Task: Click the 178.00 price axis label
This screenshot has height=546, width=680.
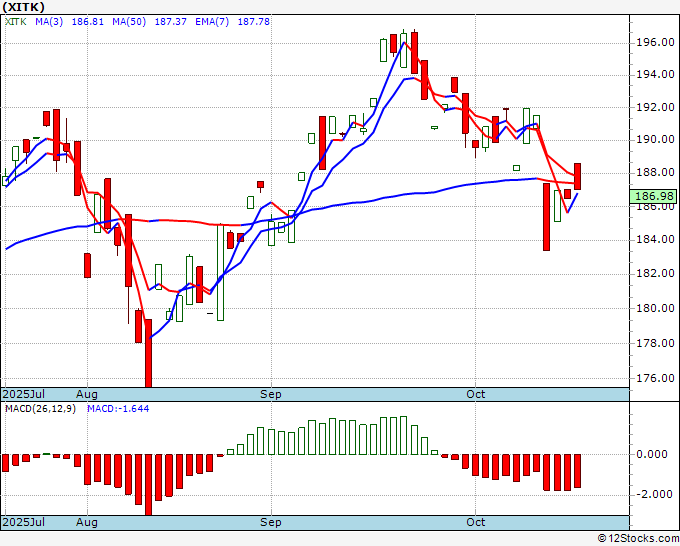Action: 655,343
